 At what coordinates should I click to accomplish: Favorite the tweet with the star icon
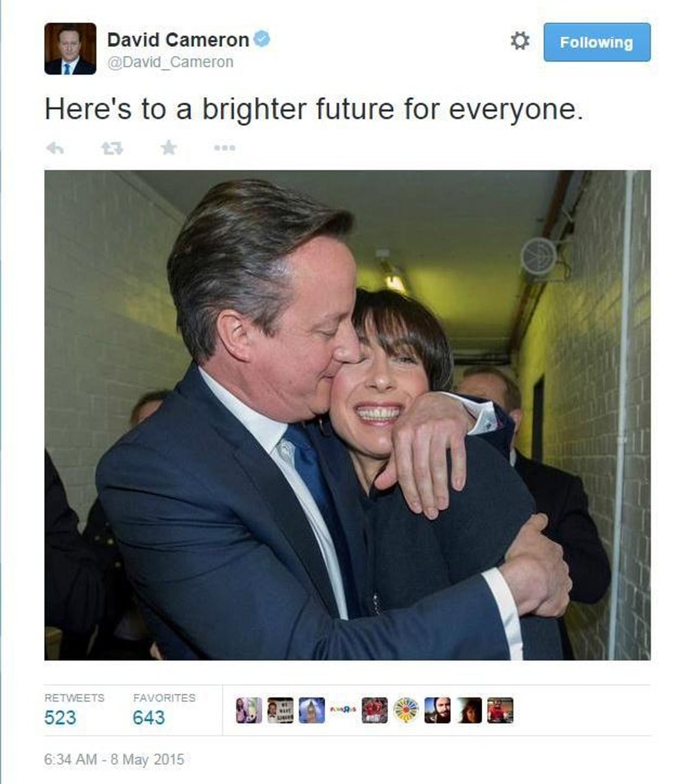[168, 148]
